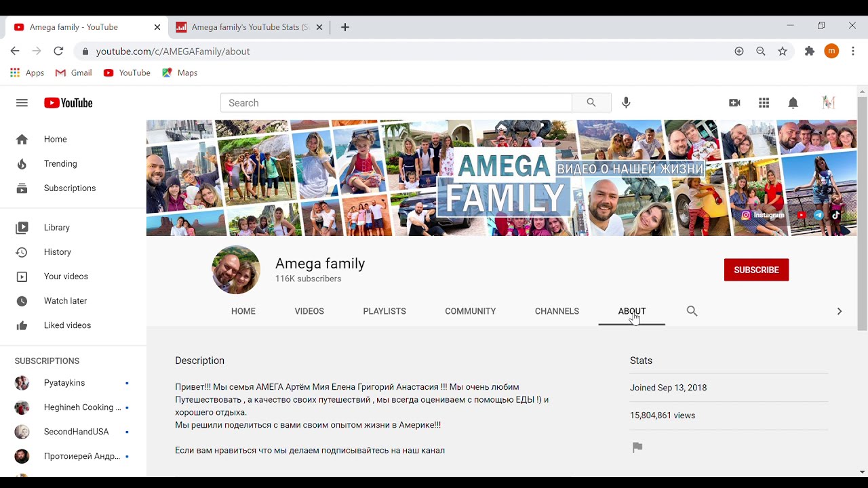
Task: Open Hegineh Cooking subscription channel
Action: point(73,407)
